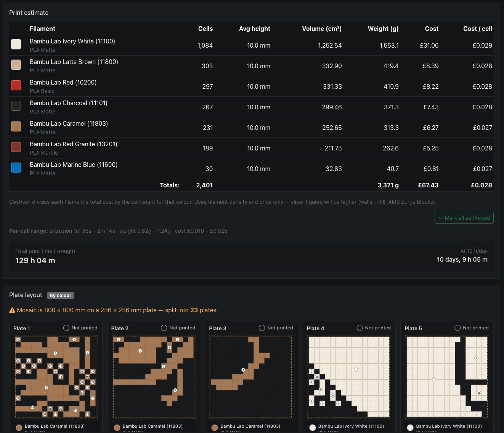Open the Plate 4 layout thumbnail
504x433 pixels.
point(349,377)
